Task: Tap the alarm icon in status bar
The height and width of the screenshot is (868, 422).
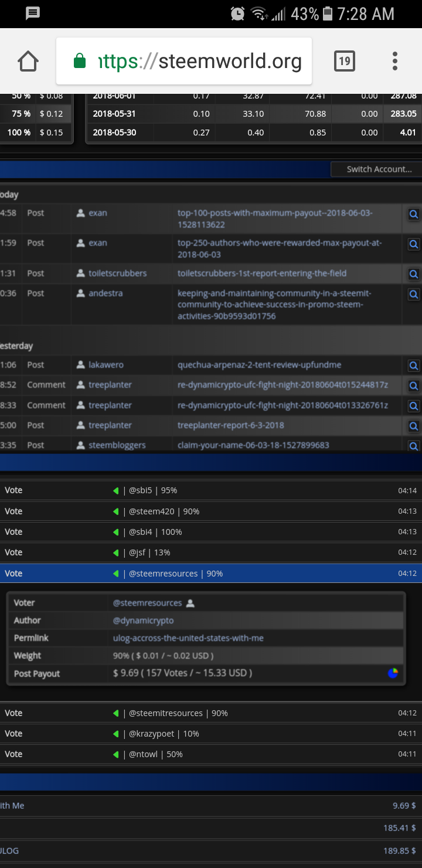Action: click(237, 13)
